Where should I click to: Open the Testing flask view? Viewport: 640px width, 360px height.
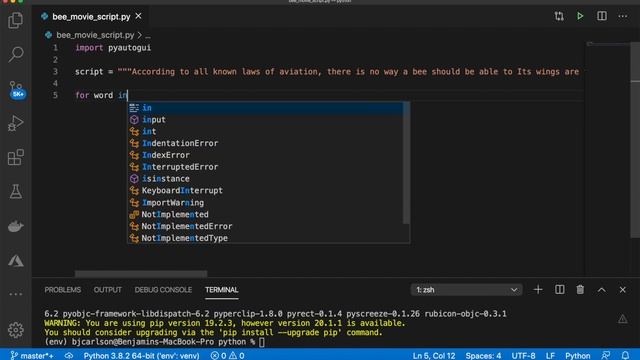coord(16,191)
